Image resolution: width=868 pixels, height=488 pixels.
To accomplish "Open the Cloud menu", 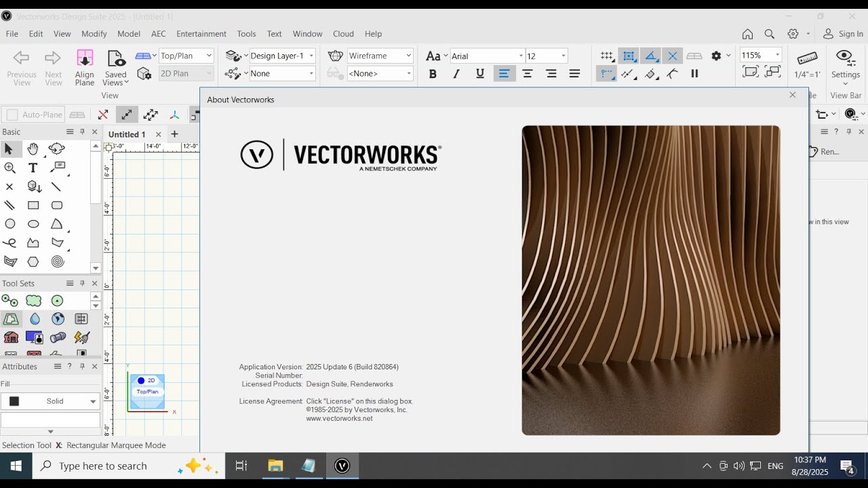I will (x=343, y=34).
